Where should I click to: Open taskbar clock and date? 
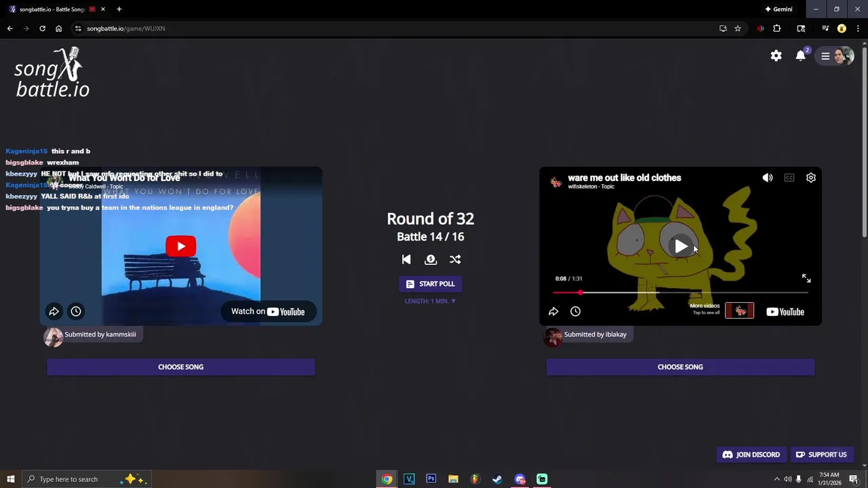pyautogui.click(x=829, y=479)
